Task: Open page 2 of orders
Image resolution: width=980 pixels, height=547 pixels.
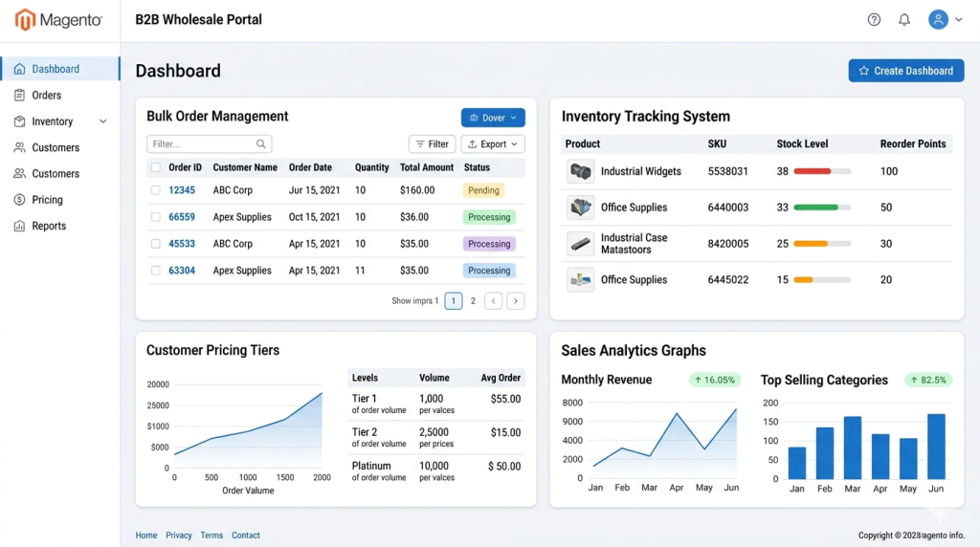Action: click(x=473, y=301)
